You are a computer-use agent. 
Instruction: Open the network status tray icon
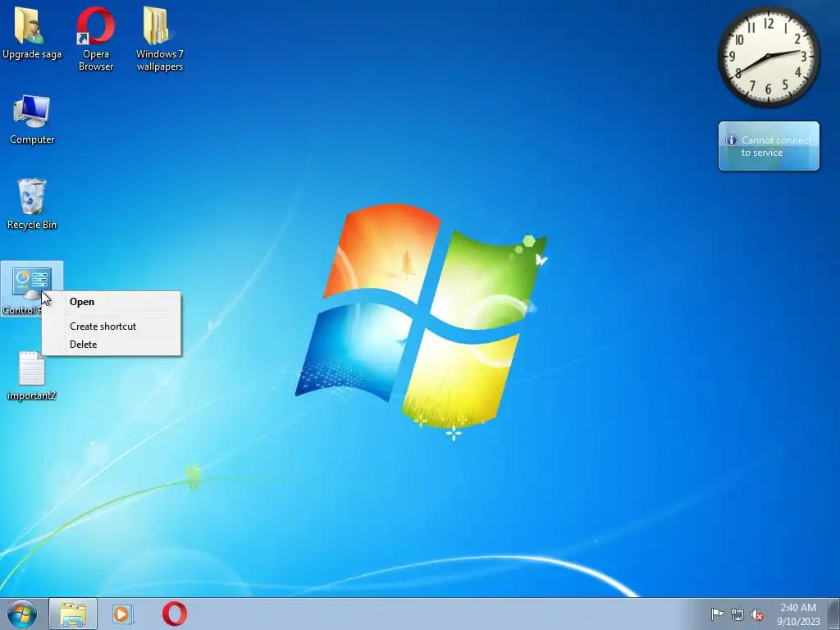tap(737, 615)
